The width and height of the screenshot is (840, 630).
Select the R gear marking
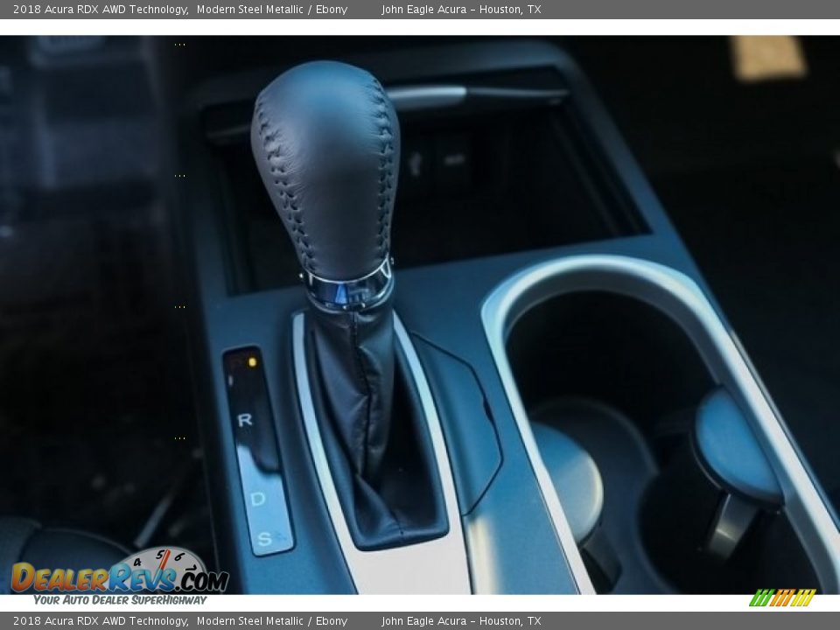(245, 420)
